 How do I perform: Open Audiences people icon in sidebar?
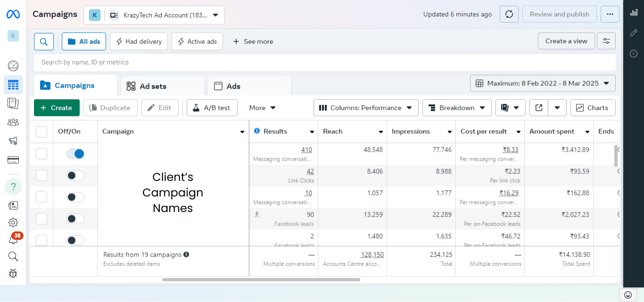(13, 122)
